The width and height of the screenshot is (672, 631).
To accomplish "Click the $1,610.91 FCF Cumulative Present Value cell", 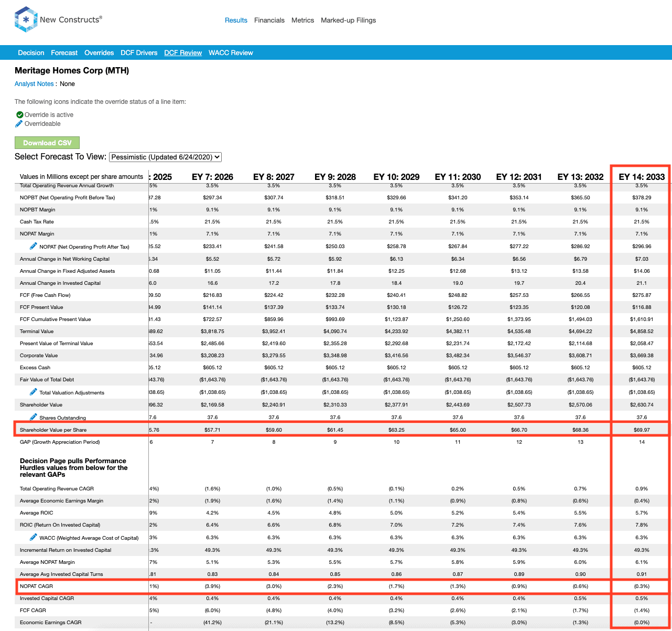I will (x=642, y=319).
